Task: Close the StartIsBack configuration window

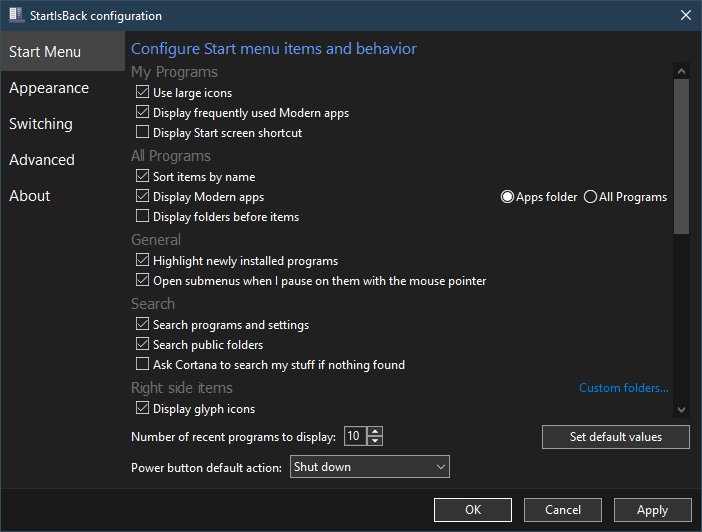Action: 685,15
